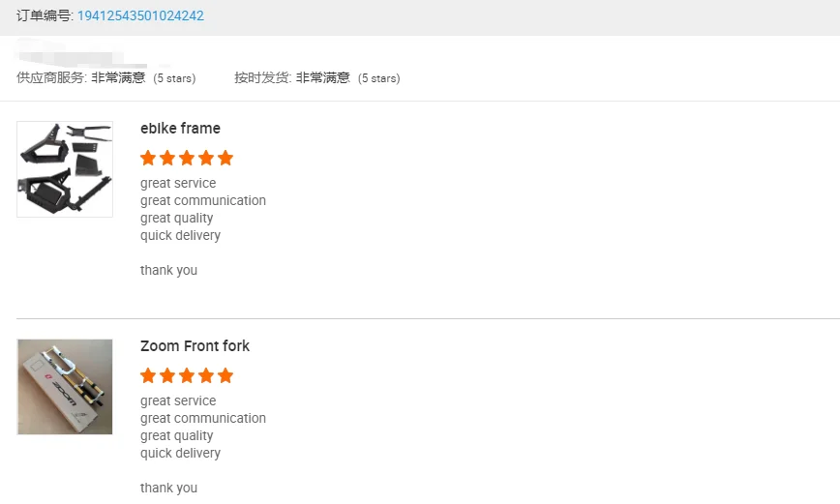This screenshot has height=504, width=840.
Task: Select second star under ebike frame
Action: (167, 158)
